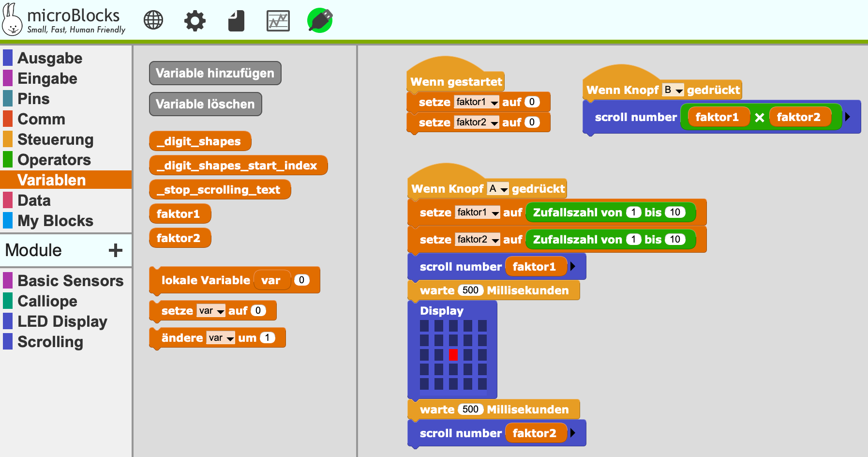Viewport: 868px width, 457px height.
Task: Show the data graph icon
Action: pyautogui.click(x=278, y=21)
